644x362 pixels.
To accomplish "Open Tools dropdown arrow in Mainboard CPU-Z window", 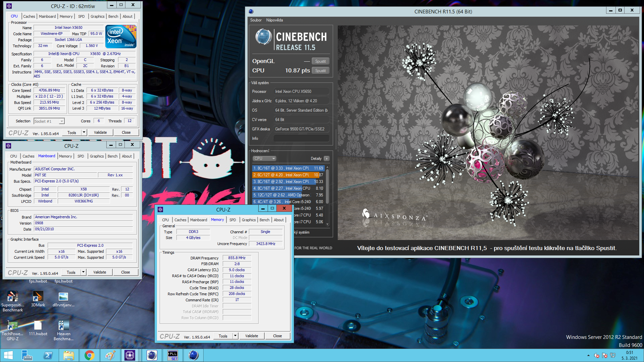I will pyautogui.click(x=83, y=272).
